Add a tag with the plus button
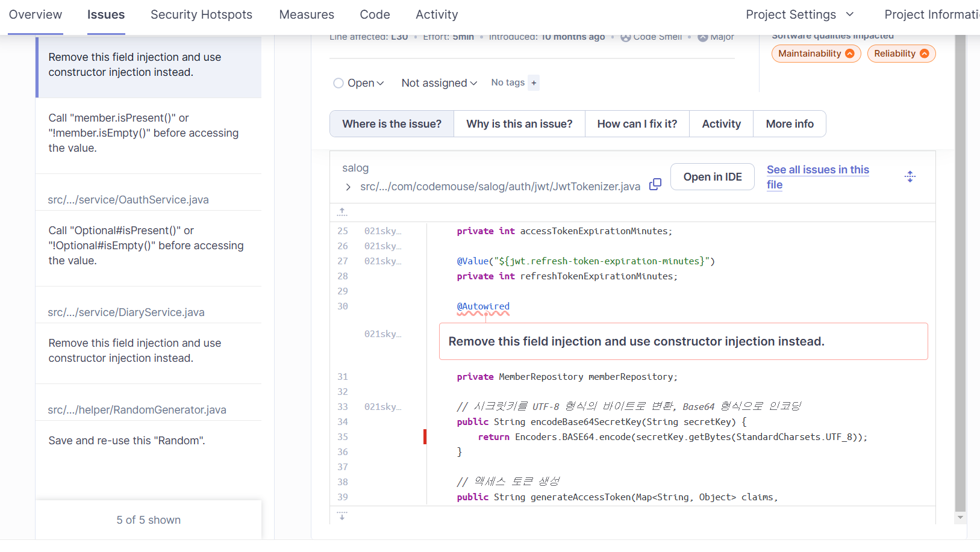This screenshot has height=552, width=980. tap(534, 82)
